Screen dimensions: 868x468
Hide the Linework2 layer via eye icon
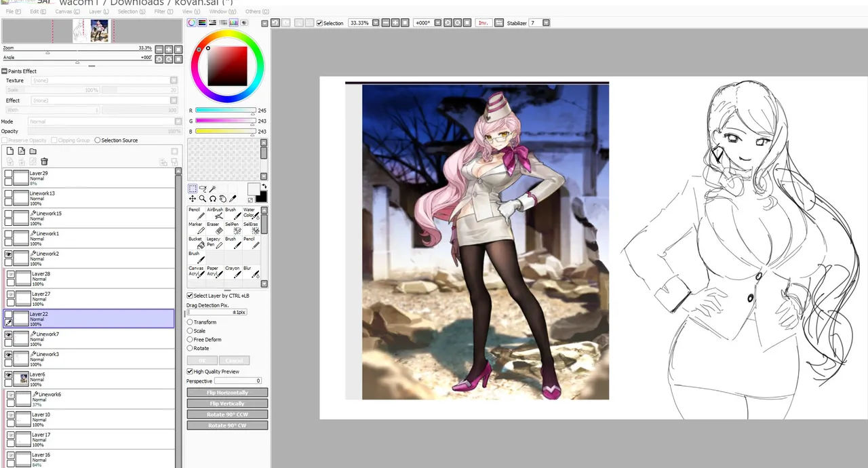[8, 254]
